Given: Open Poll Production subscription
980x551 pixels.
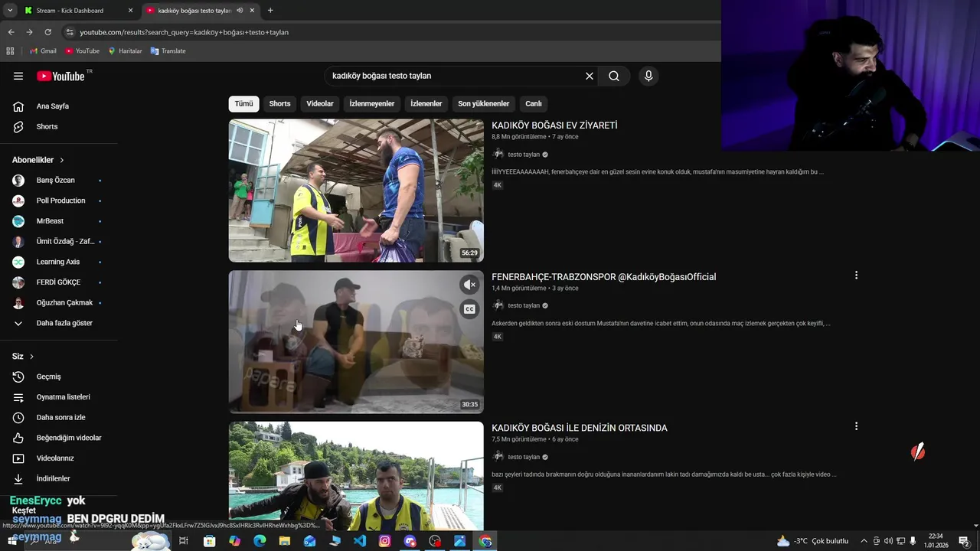Looking at the screenshot, I should [59, 201].
